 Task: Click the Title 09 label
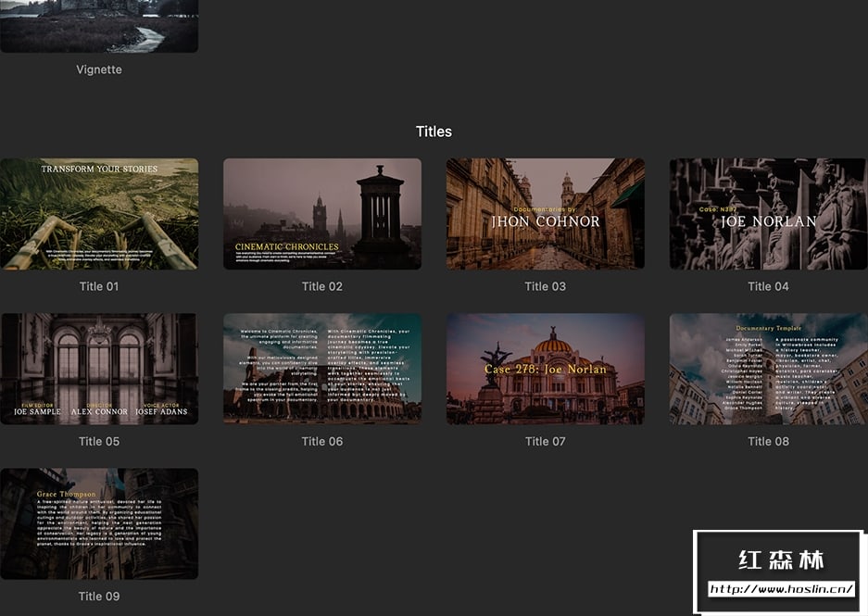point(99,597)
